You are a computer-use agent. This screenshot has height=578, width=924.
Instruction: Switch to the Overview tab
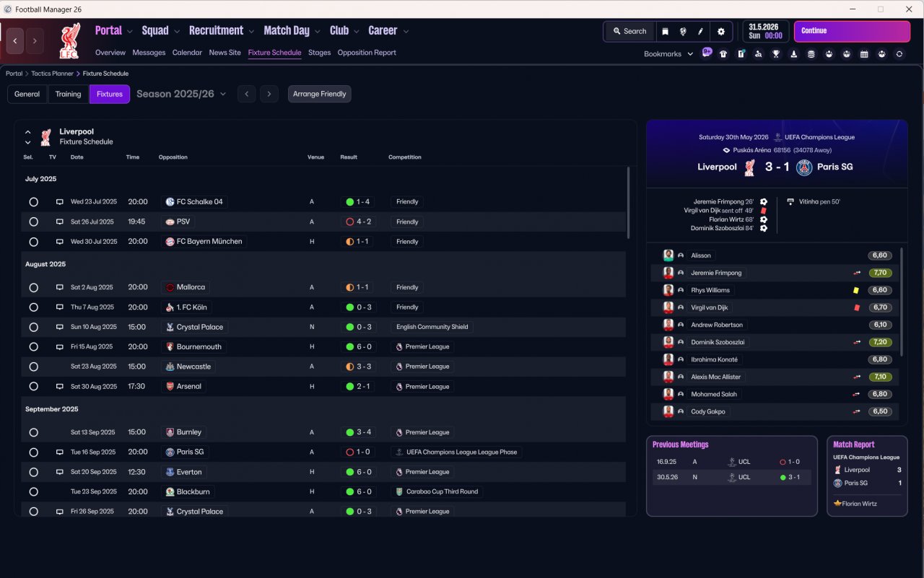[x=110, y=53]
